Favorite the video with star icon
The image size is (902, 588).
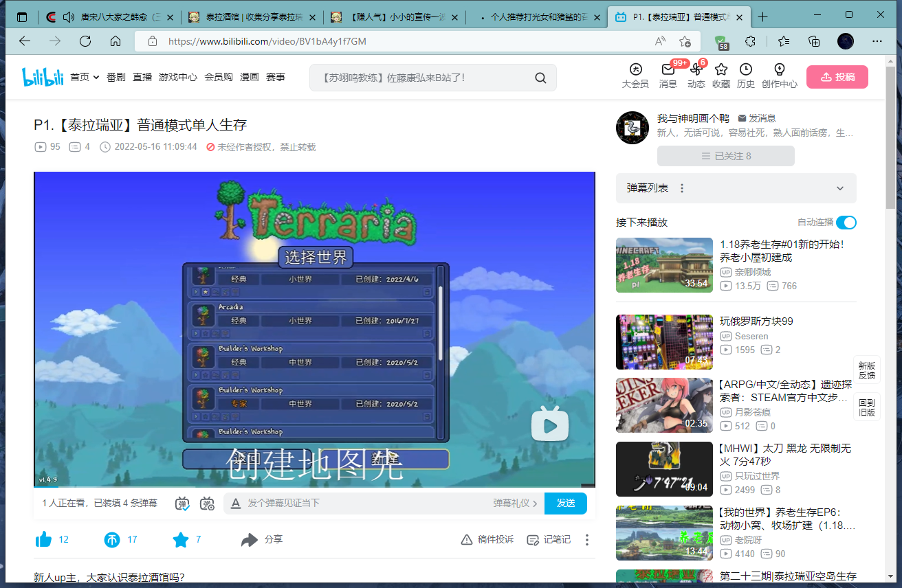click(x=181, y=540)
